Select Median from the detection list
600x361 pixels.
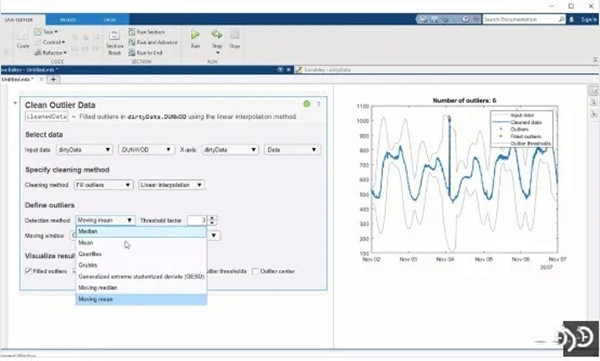[x=141, y=231]
